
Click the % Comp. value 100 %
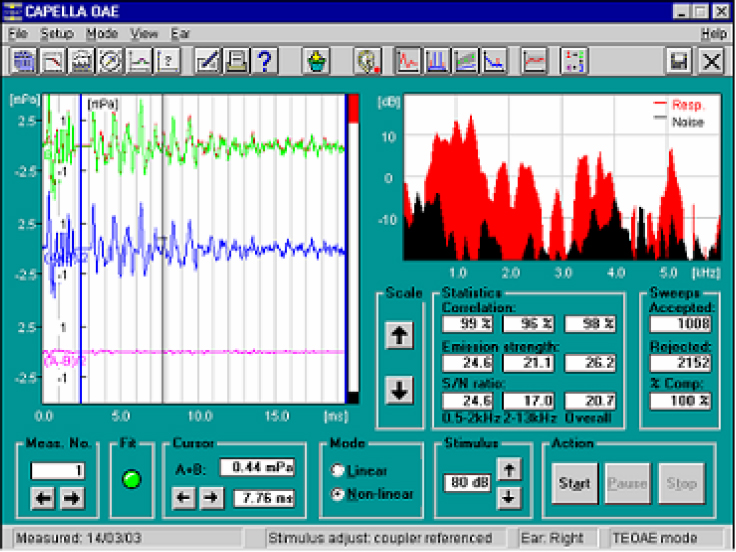(681, 401)
